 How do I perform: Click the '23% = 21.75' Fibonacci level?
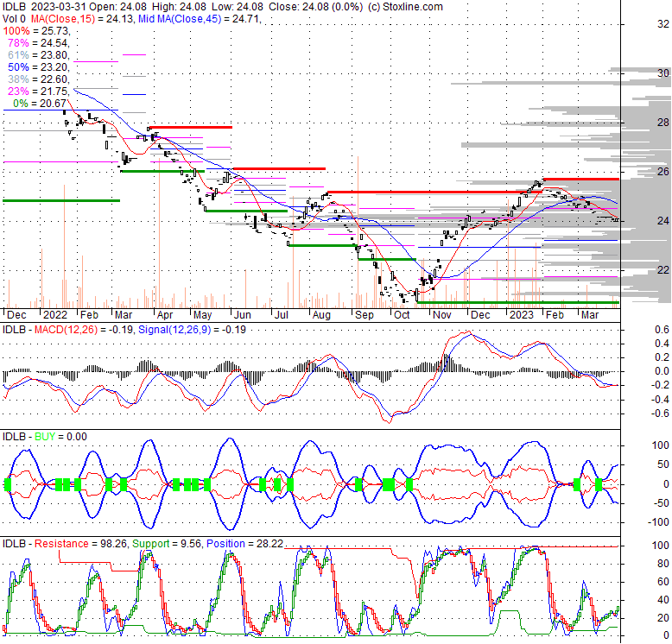pyautogui.click(x=39, y=92)
